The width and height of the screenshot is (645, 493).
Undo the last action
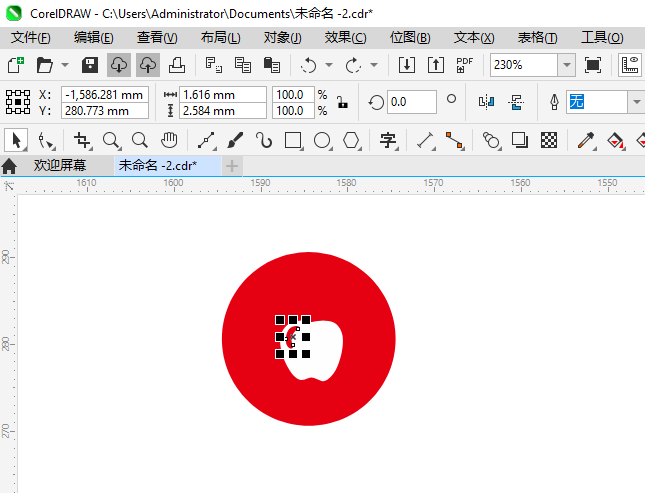[309, 65]
